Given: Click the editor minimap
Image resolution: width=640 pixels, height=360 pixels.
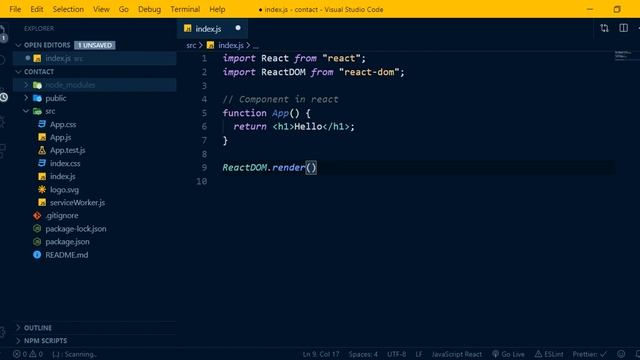Looking at the screenshot, I should 627,56.
